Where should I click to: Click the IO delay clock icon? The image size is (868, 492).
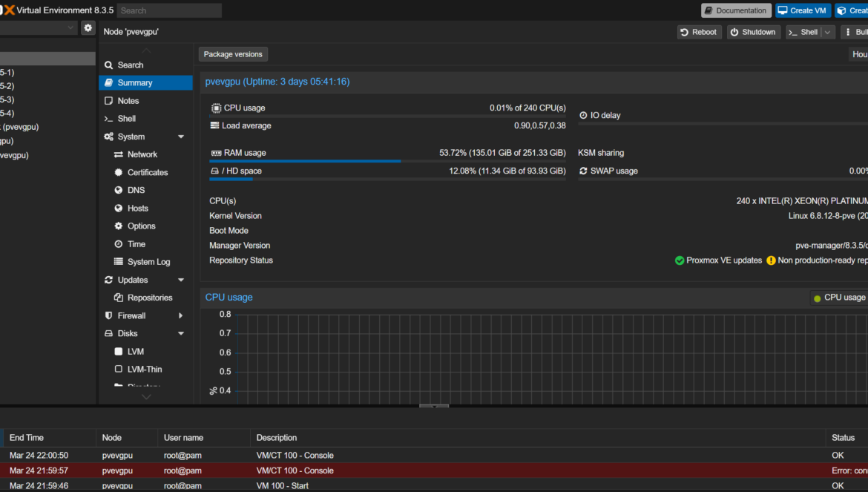[583, 115]
